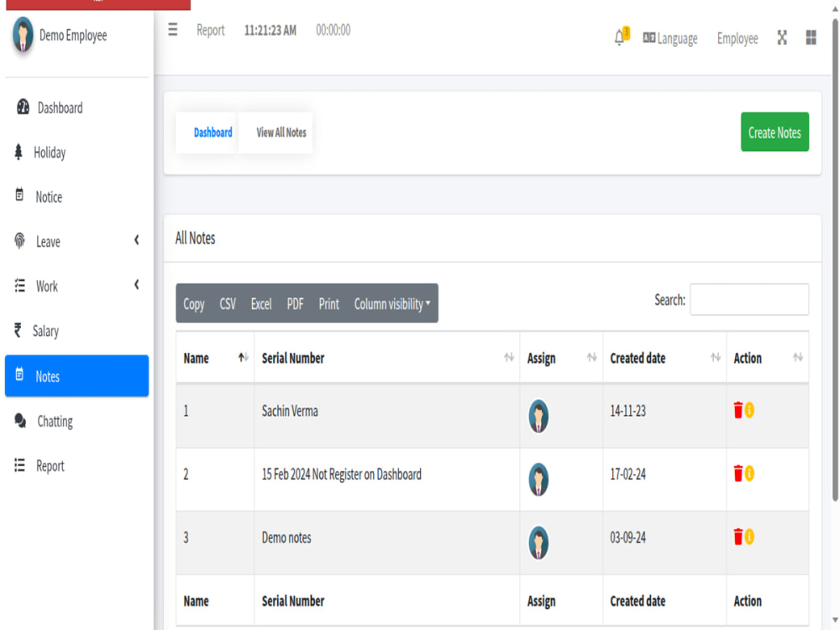This screenshot has height=630, width=840.
Task: Expand the Work submenu chevron
Action: tap(137, 285)
